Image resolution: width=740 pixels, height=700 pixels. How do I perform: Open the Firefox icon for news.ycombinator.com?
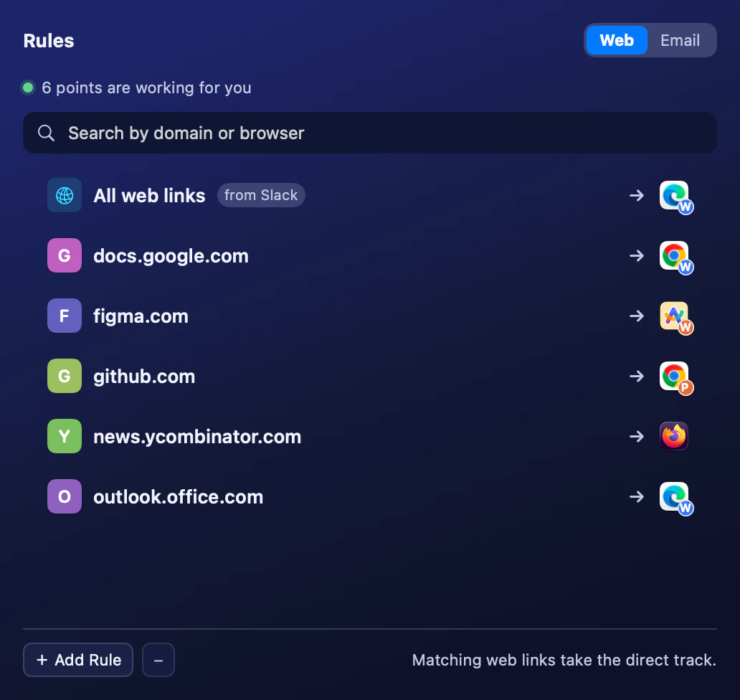click(673, 436)
